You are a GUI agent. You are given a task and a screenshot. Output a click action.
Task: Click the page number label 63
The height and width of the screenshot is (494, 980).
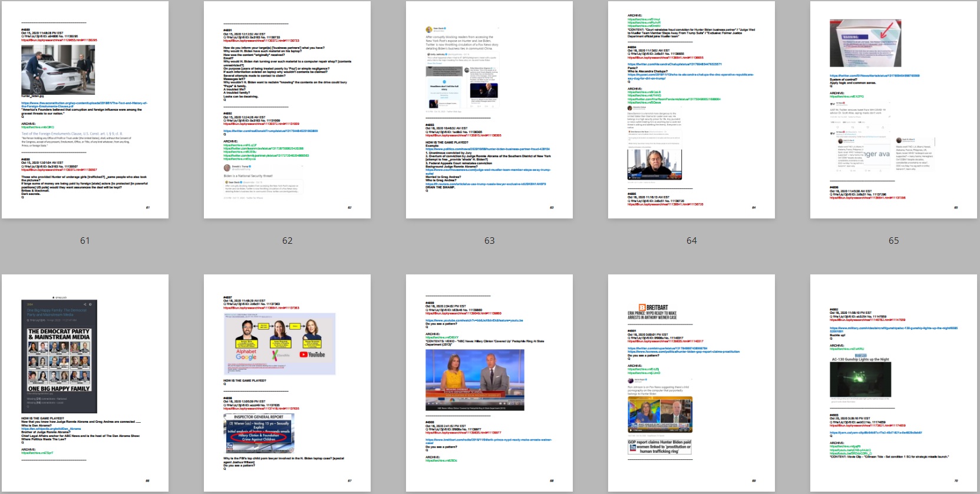[489, 241]
